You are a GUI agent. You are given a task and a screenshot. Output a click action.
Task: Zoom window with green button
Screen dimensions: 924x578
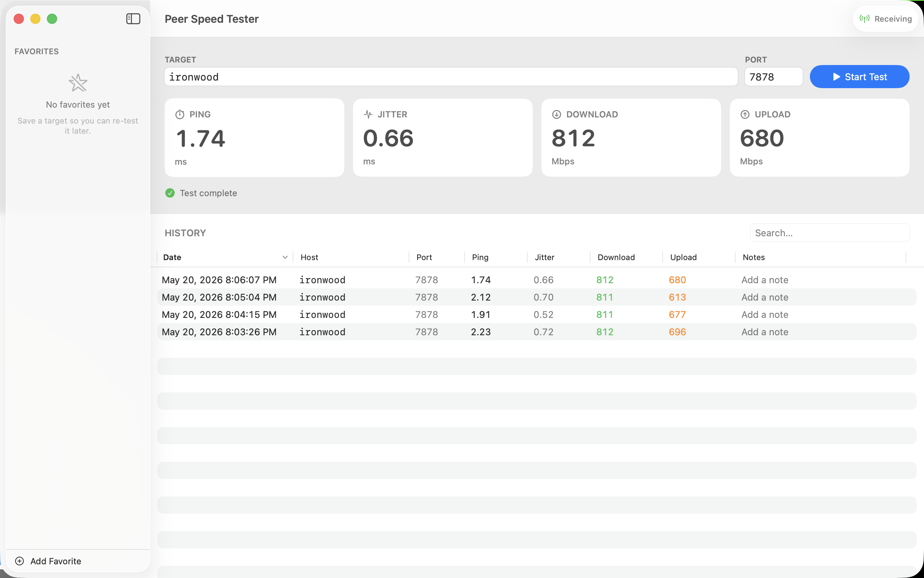52,19
